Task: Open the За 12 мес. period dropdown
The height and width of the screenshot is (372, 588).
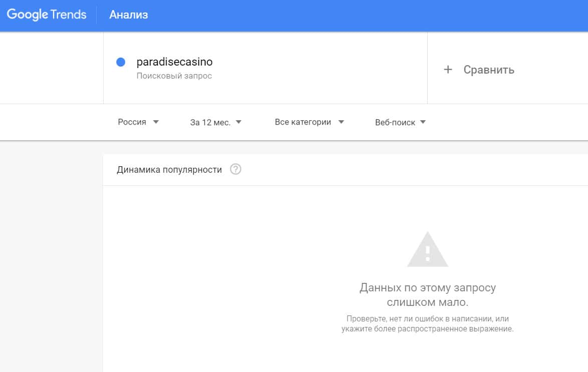Action: click(210, 122)
